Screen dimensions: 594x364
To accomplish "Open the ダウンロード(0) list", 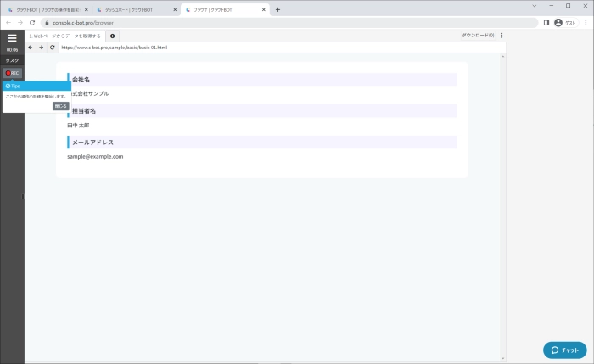I will click(x=478, y=36).
